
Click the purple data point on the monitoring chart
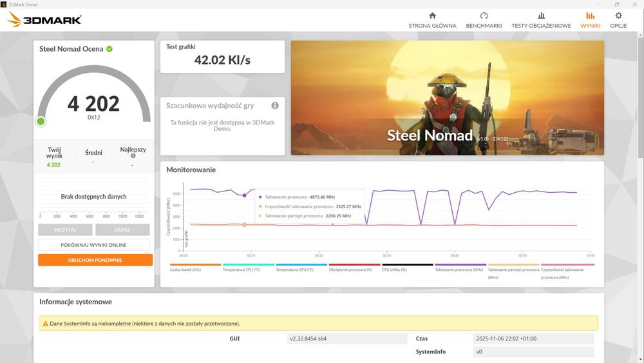(x=244, y=195)
